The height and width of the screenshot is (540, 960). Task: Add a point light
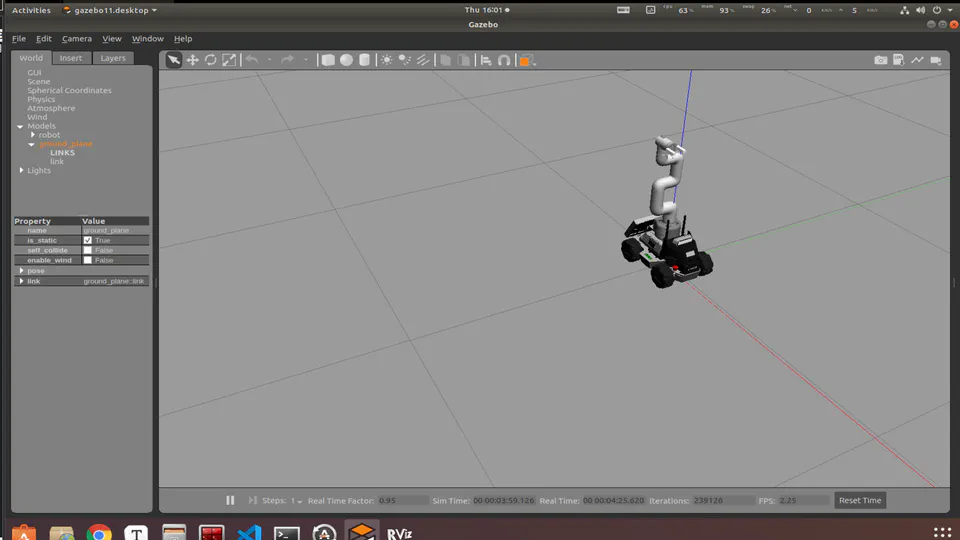click(x=386, y=60)
